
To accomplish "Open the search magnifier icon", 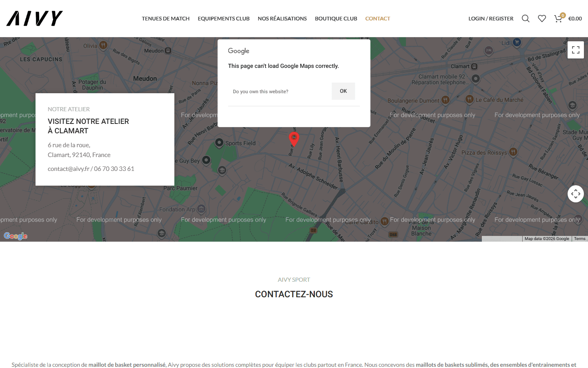I will tap(526, 18).
